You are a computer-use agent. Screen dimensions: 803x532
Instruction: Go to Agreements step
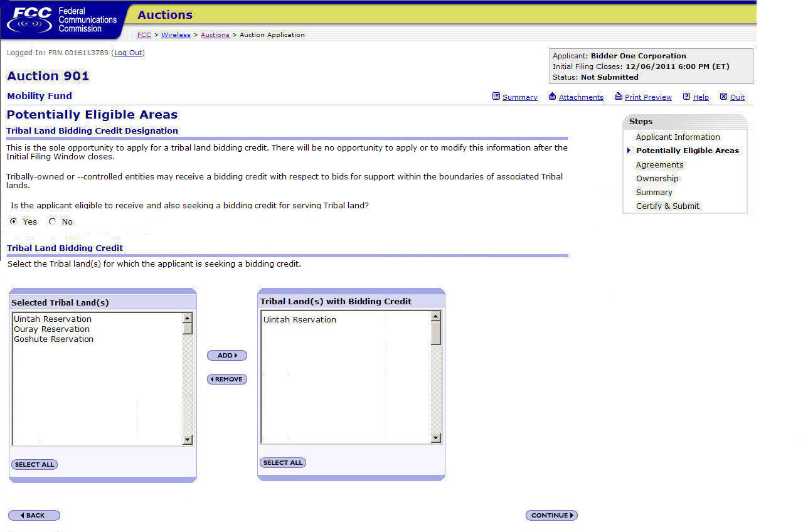[660, 164]
